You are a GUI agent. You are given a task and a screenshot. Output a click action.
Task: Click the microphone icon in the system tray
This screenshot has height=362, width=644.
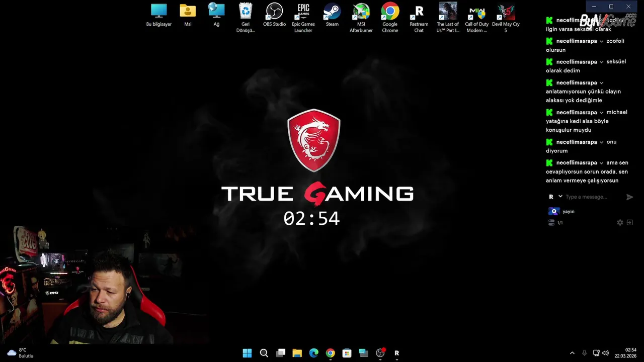584,353
